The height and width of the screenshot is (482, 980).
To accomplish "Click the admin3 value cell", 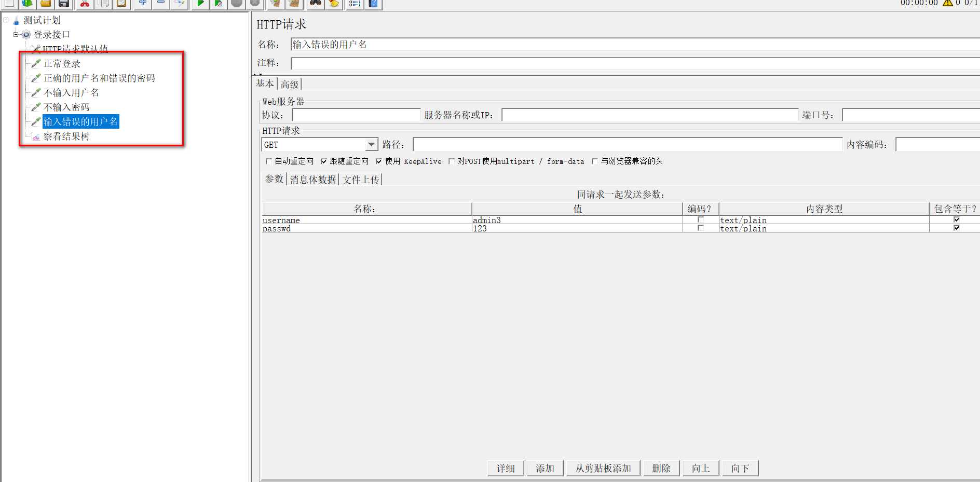I will point(577,220).
